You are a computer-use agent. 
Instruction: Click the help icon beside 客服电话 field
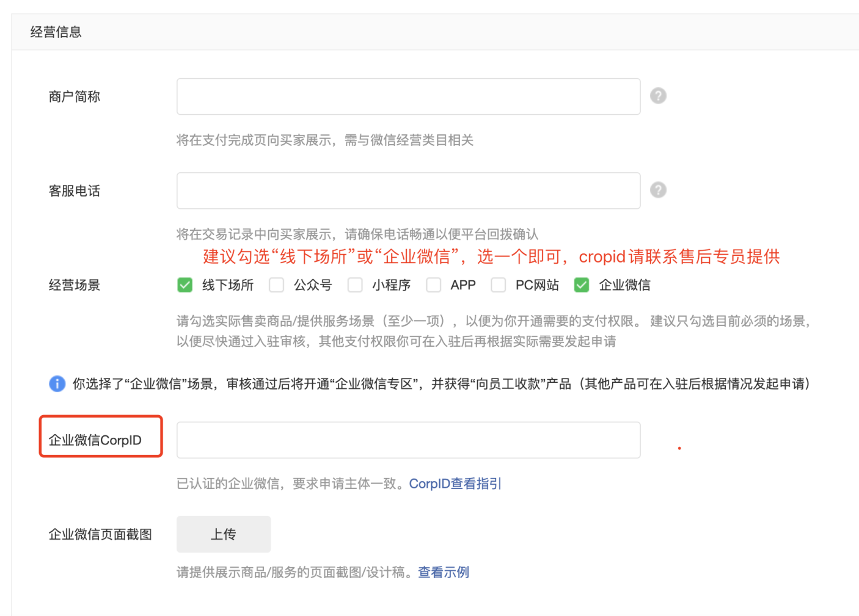point(658,190)
